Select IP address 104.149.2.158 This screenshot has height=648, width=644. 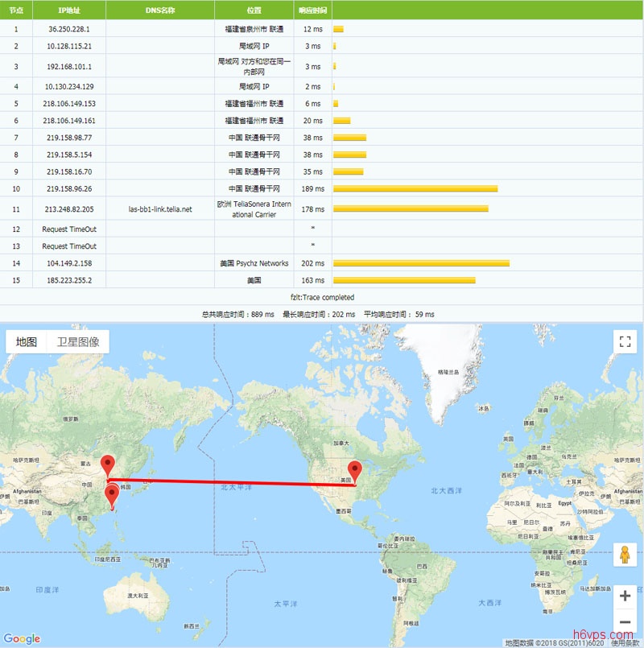(69, 263)
